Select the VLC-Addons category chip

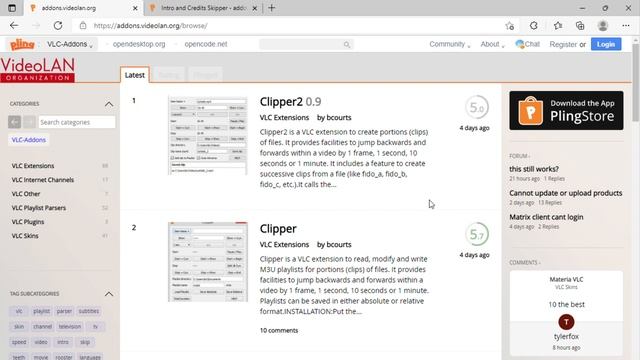29,140
